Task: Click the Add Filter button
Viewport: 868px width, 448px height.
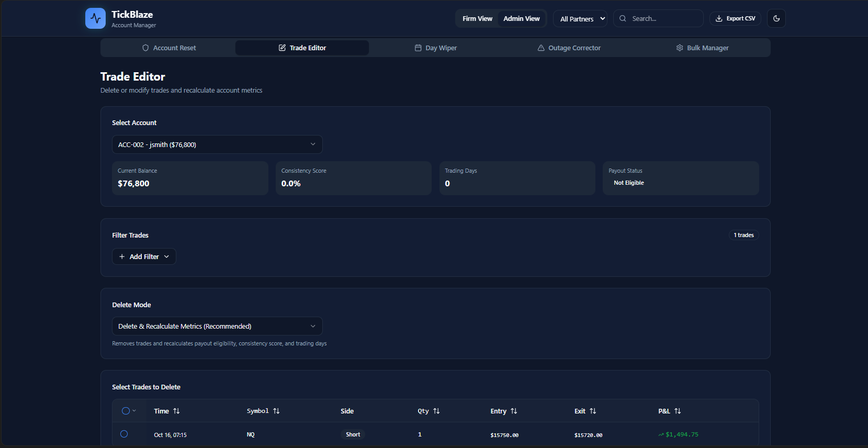Action: pyautogui.click(x=144, y=256)
